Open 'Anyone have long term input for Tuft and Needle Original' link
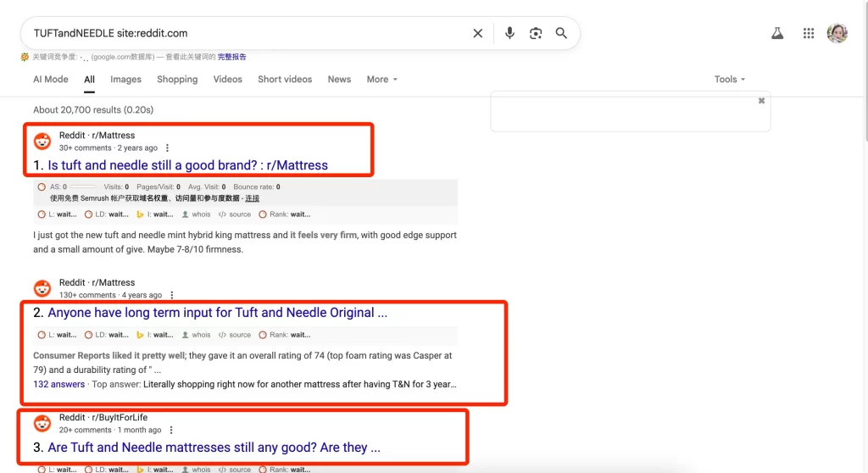The image size is (868, 473). pos(218,313)
